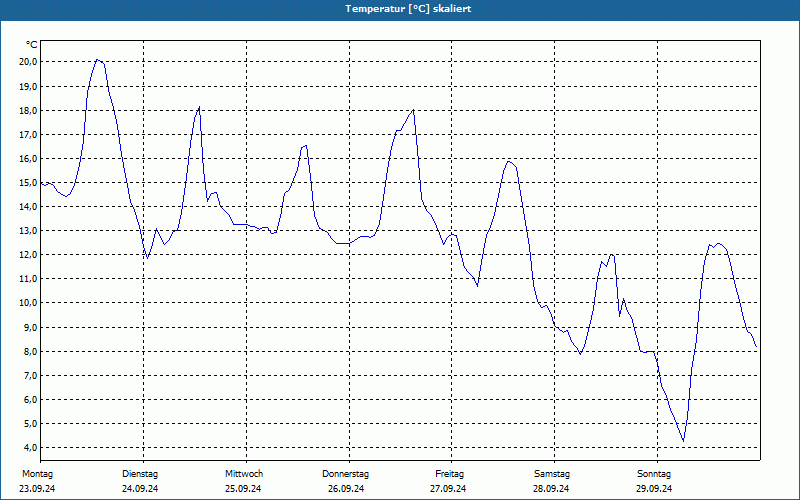Click the Sunday minimum near 4 °C
Image resolution: width=800 pixels, height=500 pixels.
pos(683,441)
